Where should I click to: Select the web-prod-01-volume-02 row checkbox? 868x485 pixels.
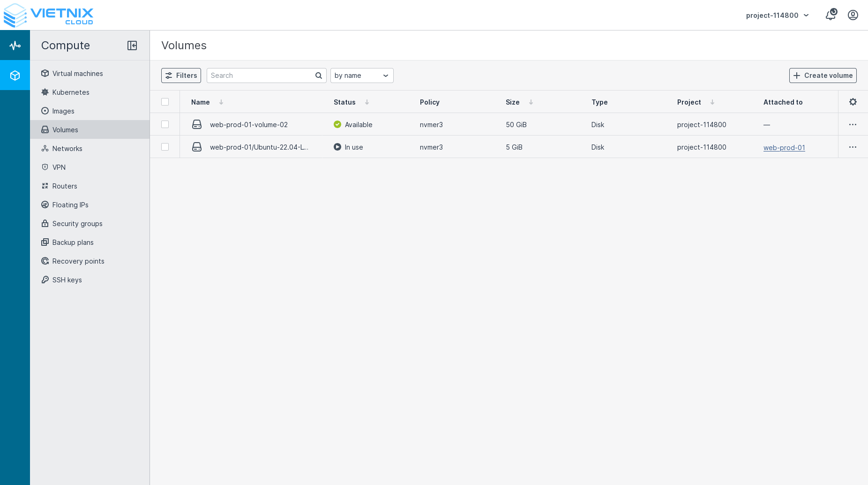click(165, 124)
